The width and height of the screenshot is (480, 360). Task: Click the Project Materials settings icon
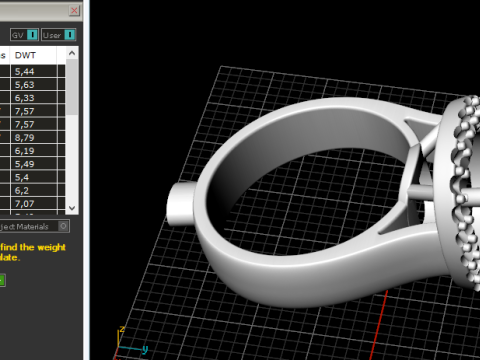[63, 226]
